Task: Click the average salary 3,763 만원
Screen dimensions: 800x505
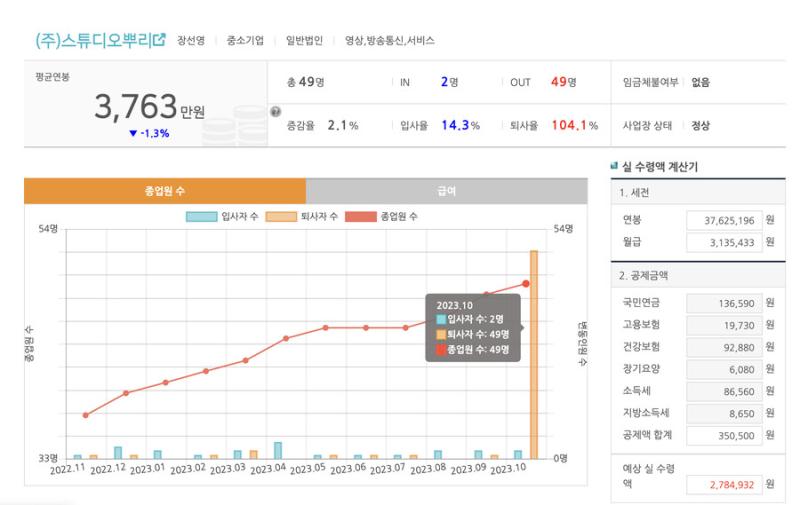Action: (x=149, y=107)
